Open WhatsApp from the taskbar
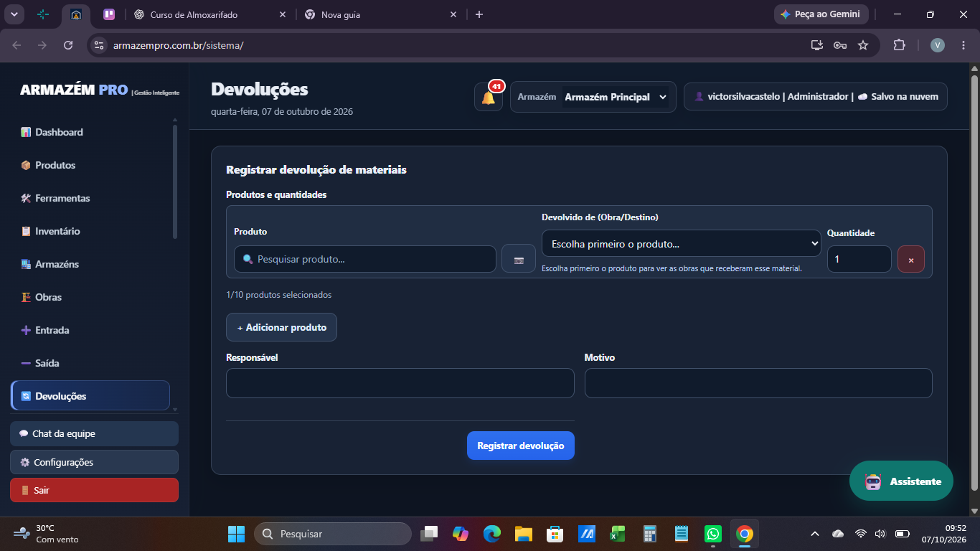 [713, 534]
